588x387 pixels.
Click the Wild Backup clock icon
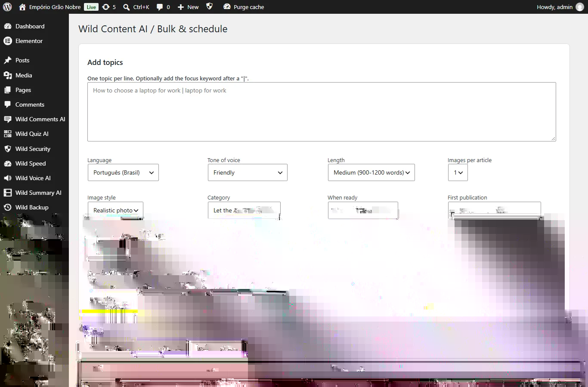[x=7, y=207]
